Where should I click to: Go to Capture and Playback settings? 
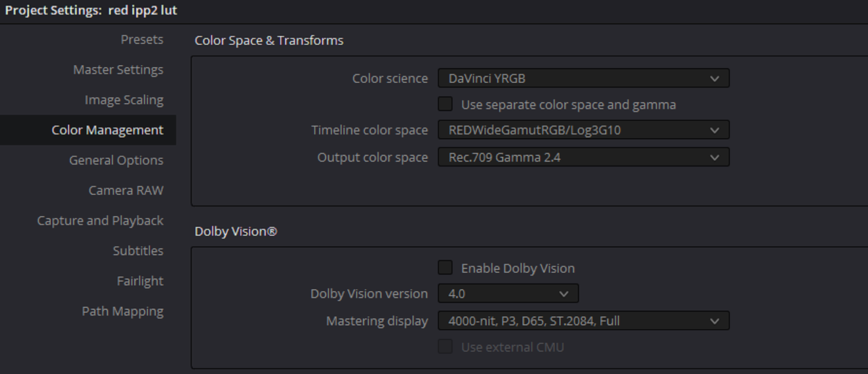tap(100, 221)
